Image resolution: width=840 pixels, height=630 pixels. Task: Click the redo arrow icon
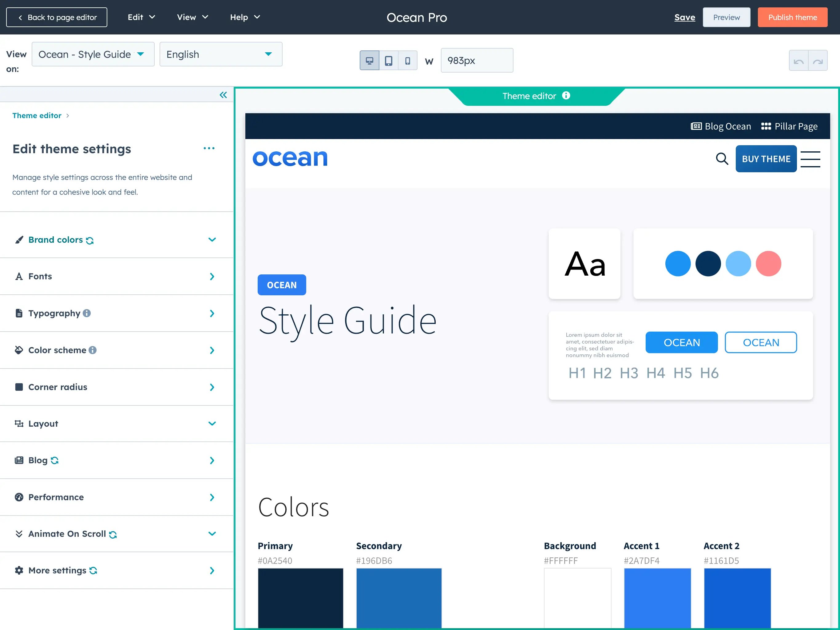(x=818, y=61)
